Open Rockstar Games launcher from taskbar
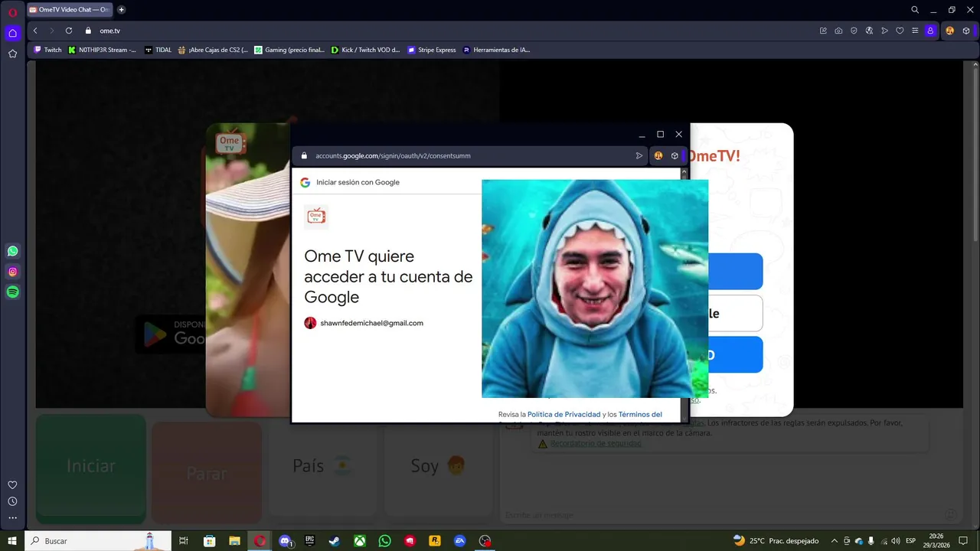This screenshot has height=551, width=980. click(435, 540)
